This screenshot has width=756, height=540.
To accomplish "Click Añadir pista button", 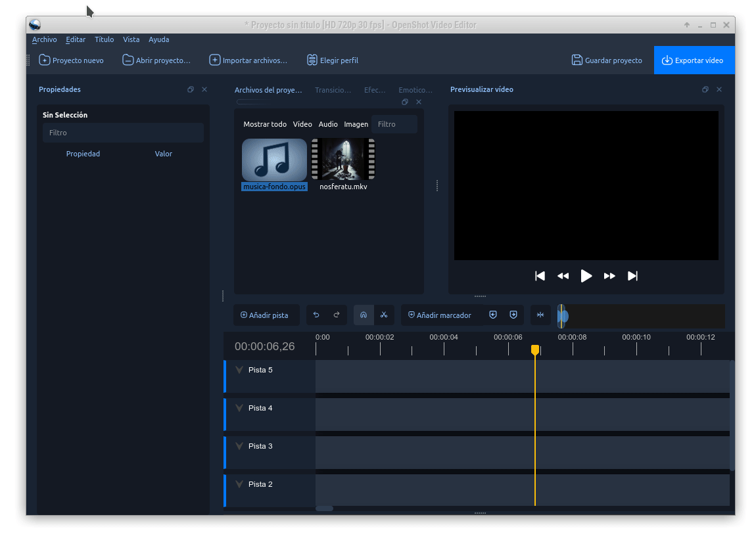I will (x=265, y=315).
